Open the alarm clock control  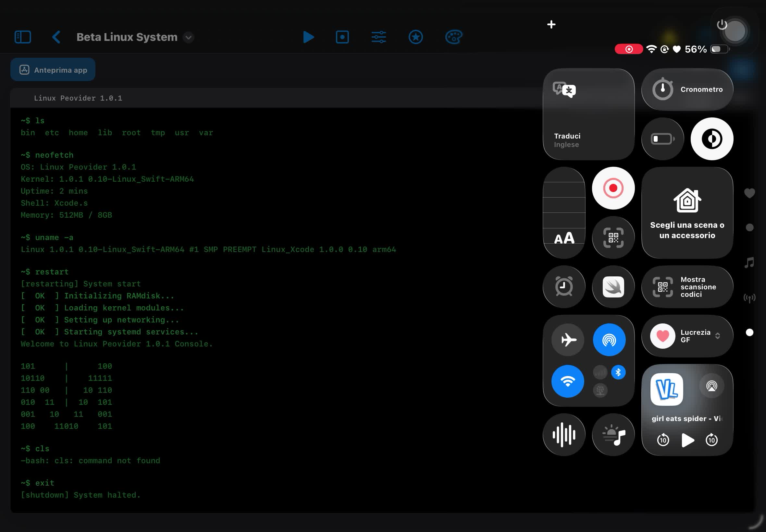pos(563,287)
